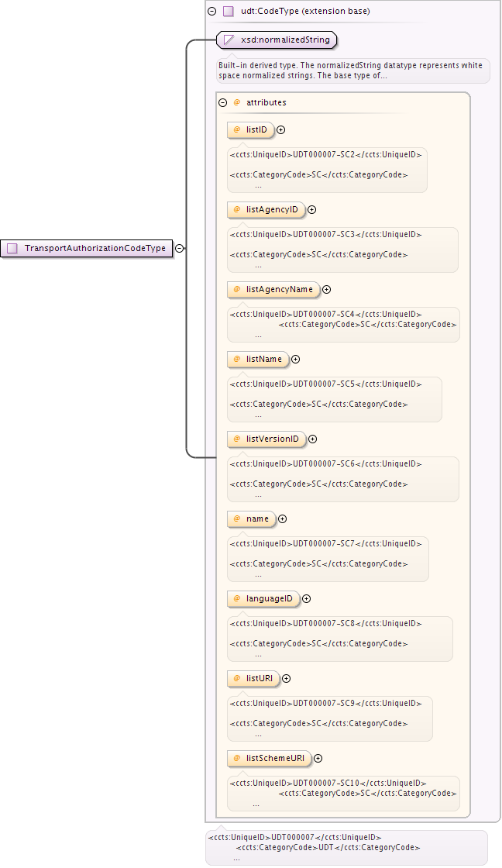The width and height of the screenshot is (502, 868).
Task: Click the UDT000007-SC3 UniqueID annotation
Action: (326, 235)
